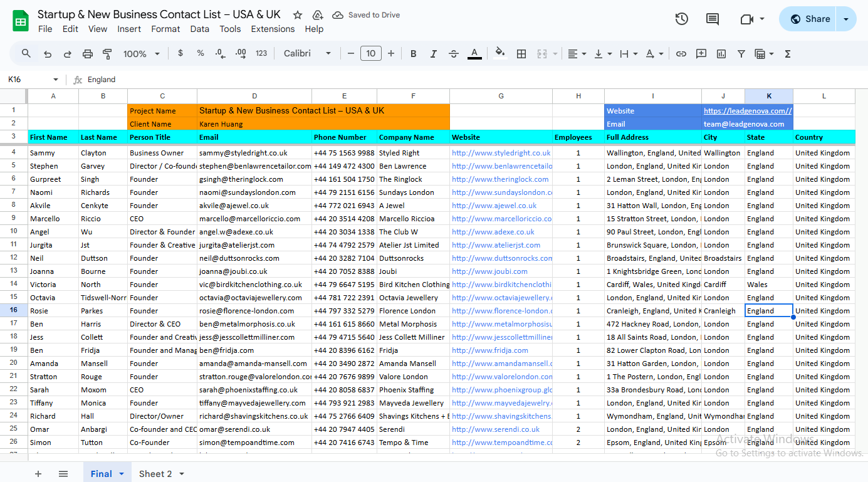Decrease decimal places
This screenshot has height=482, width=868.
(220, 54)
